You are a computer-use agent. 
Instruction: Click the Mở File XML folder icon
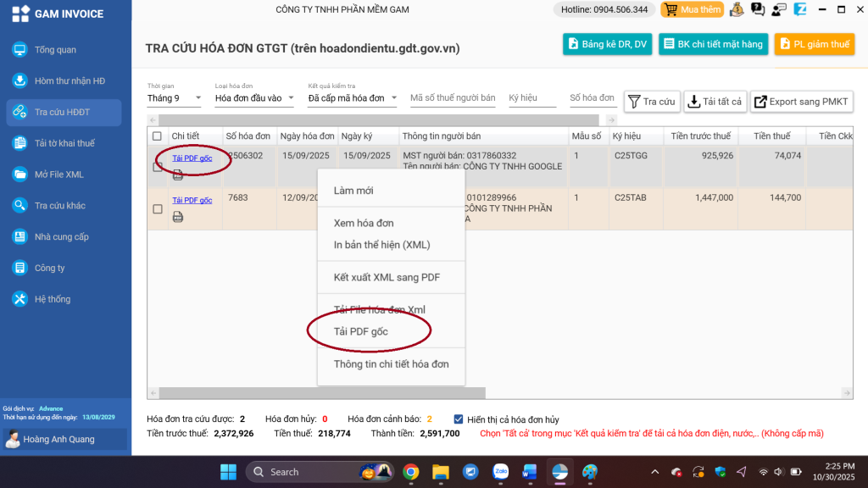coord(19,175)
